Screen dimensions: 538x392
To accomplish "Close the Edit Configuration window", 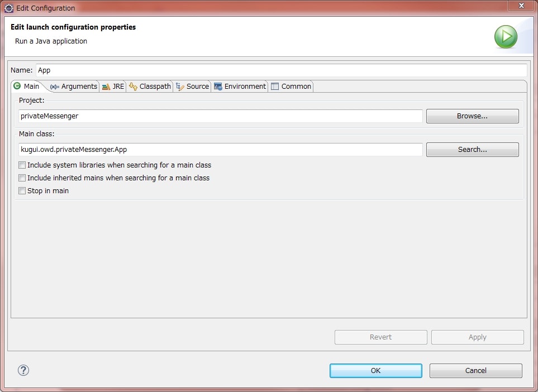I will [x=521, y=6].
